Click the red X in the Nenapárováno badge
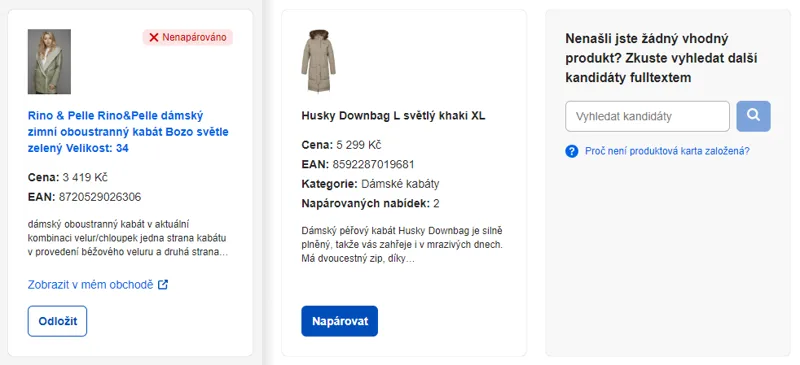Viewport: 800px width, 365px height. tap(154, 37)
